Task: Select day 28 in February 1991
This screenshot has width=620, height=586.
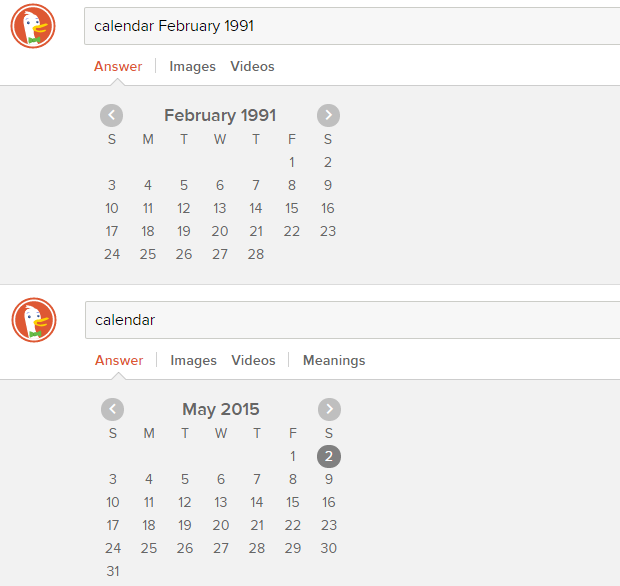Action: (256, 254)
